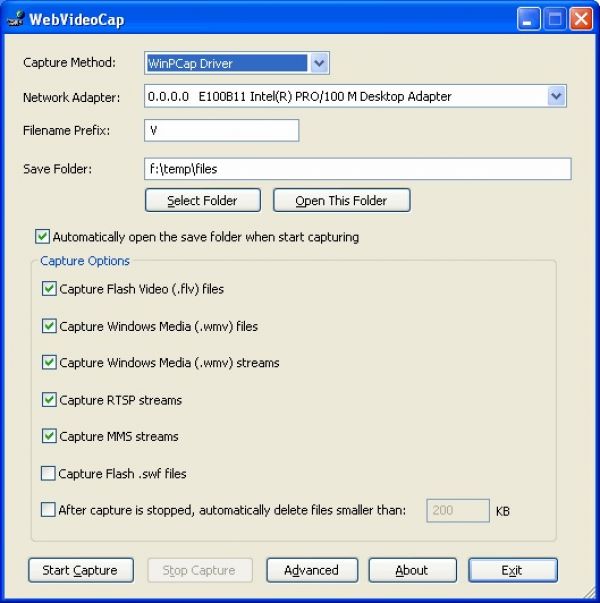Enable automatic deletion of small files

(48, 510)
